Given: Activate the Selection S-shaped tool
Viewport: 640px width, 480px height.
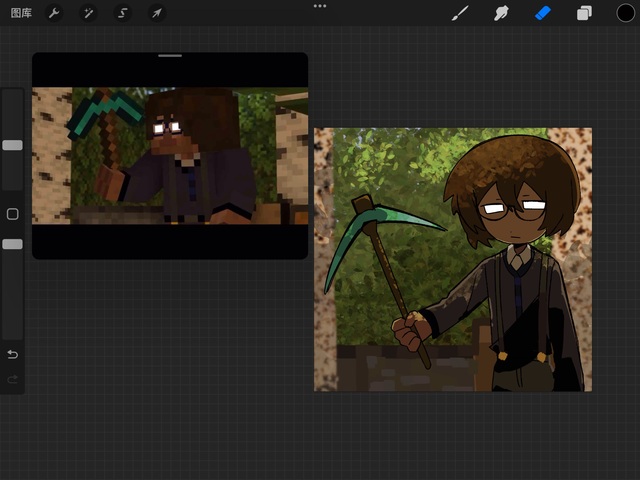Looking at the screenshot, I should (x=123, y=13).
